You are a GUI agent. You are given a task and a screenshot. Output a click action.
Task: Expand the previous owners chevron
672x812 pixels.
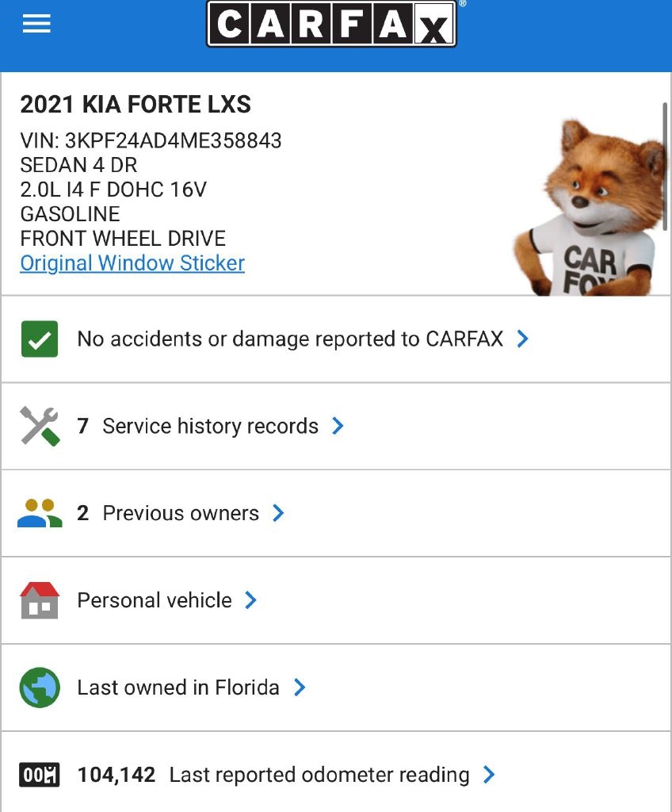278,514
